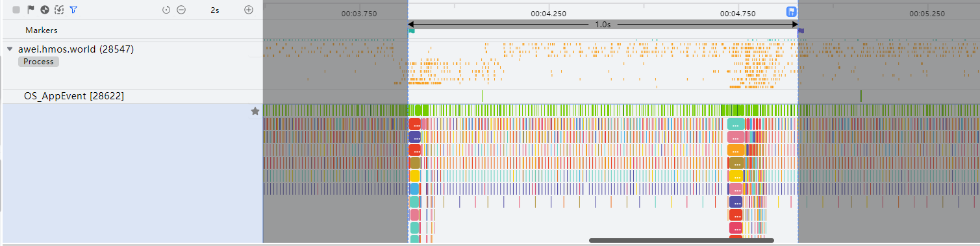Image resolution: width=980 pixels, height=246 pixels.
Task: Click the 00:03.750 ruler timestamp
Action: pyautogui.click(x=359, y=13)
